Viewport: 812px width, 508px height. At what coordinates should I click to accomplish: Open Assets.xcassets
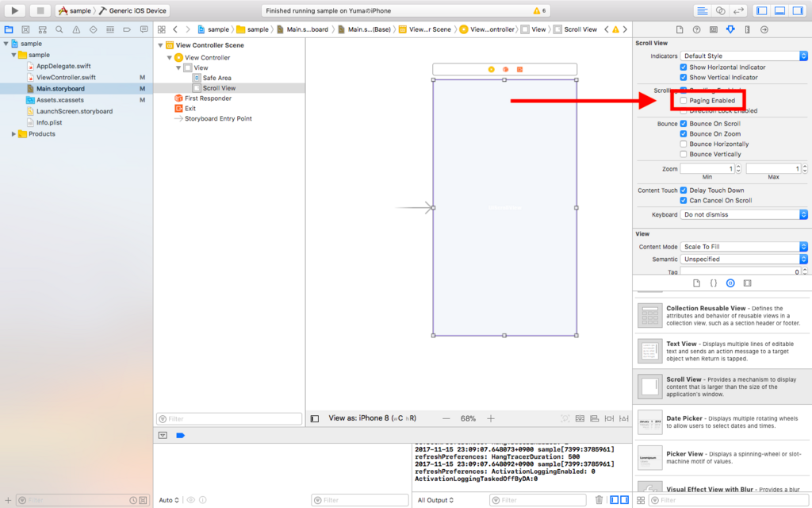point(60,100)
